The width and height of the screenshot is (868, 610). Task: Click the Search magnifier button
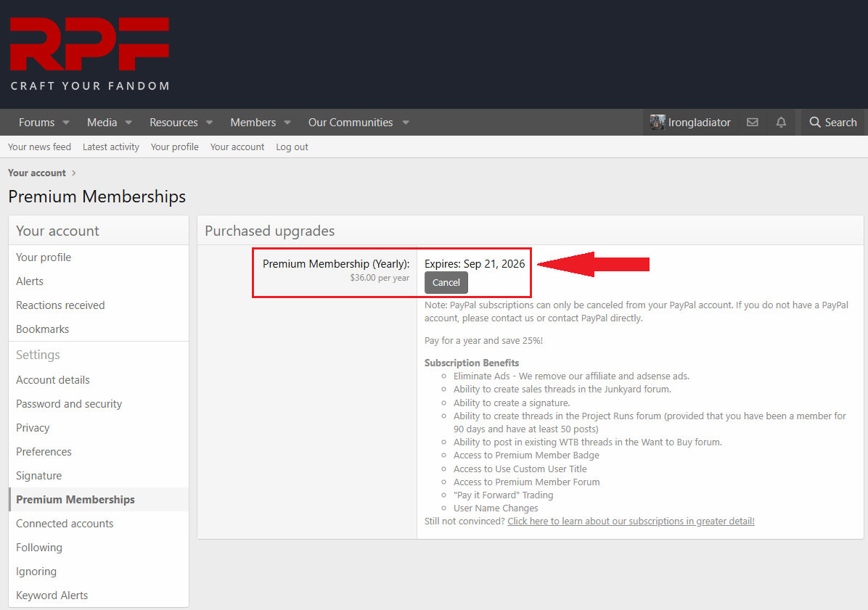832,123
